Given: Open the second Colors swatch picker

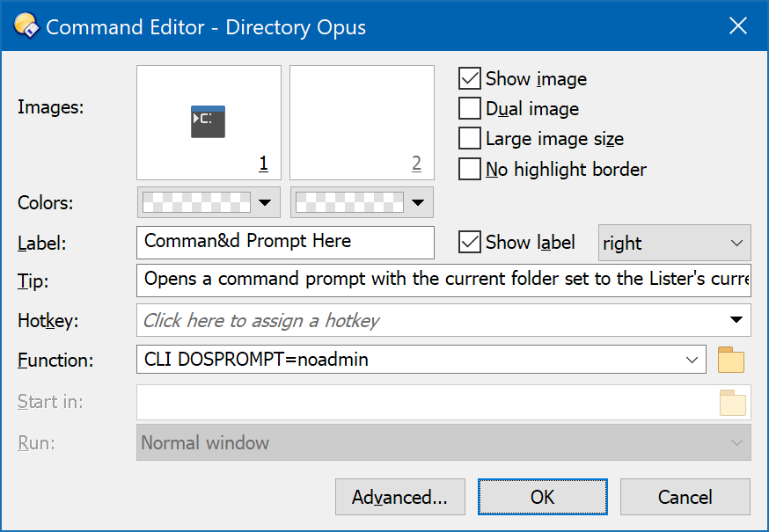Looking at the screenshot, I should coord(362,202).
